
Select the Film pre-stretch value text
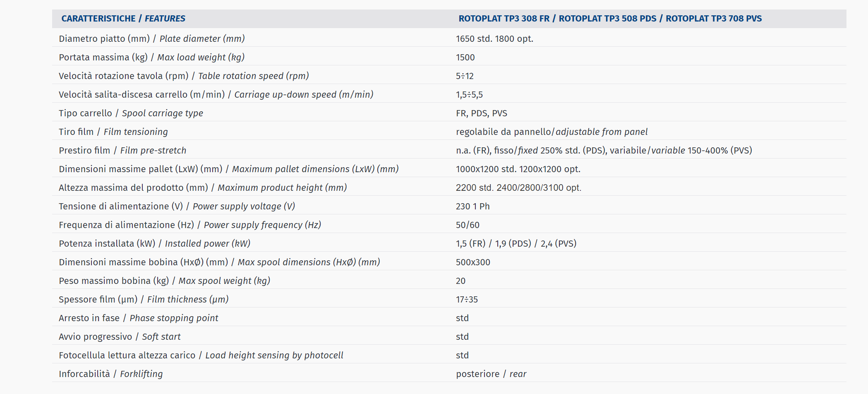604,150
